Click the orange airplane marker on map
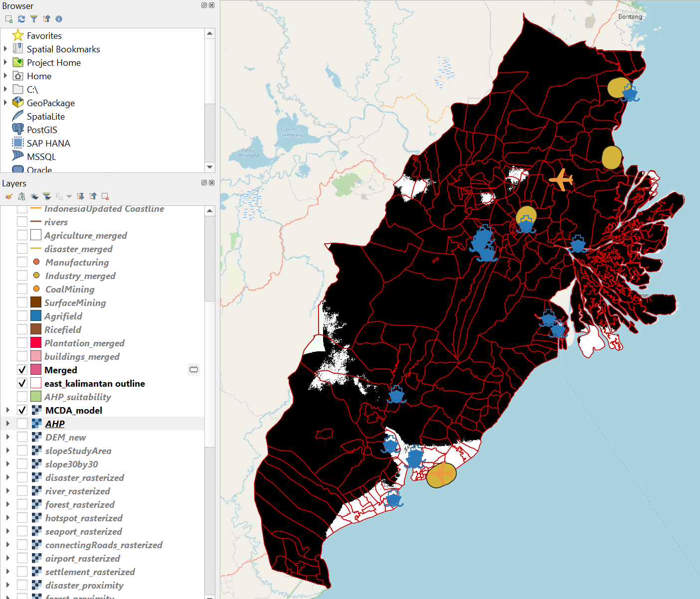Viewport: 700px width, 599px height. [561, 179]
